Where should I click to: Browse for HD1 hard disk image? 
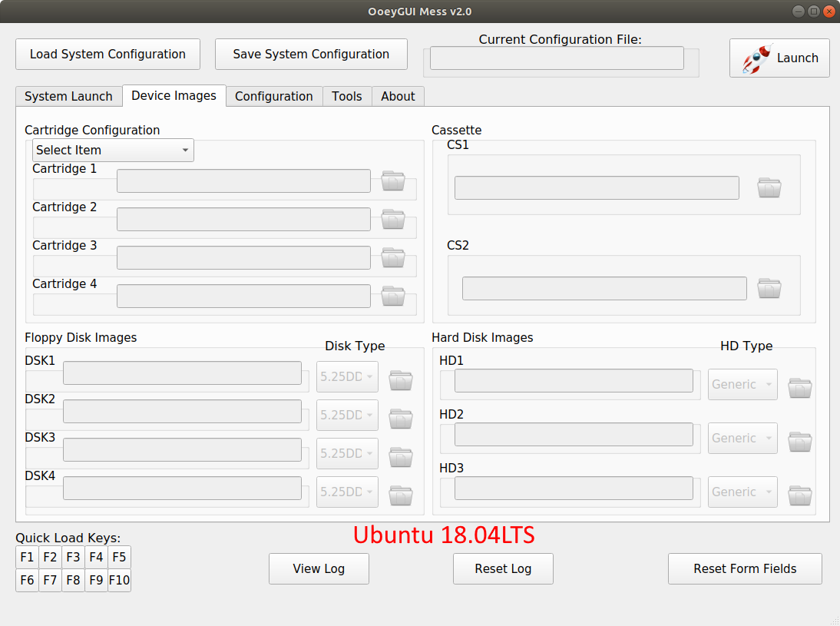coord(800,388)
